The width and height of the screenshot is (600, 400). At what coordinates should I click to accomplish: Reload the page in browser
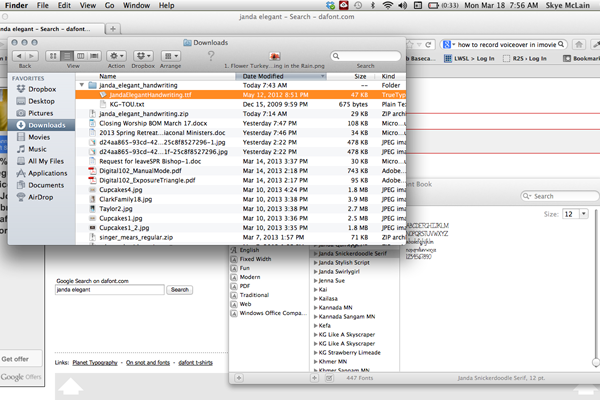[428, 45]
